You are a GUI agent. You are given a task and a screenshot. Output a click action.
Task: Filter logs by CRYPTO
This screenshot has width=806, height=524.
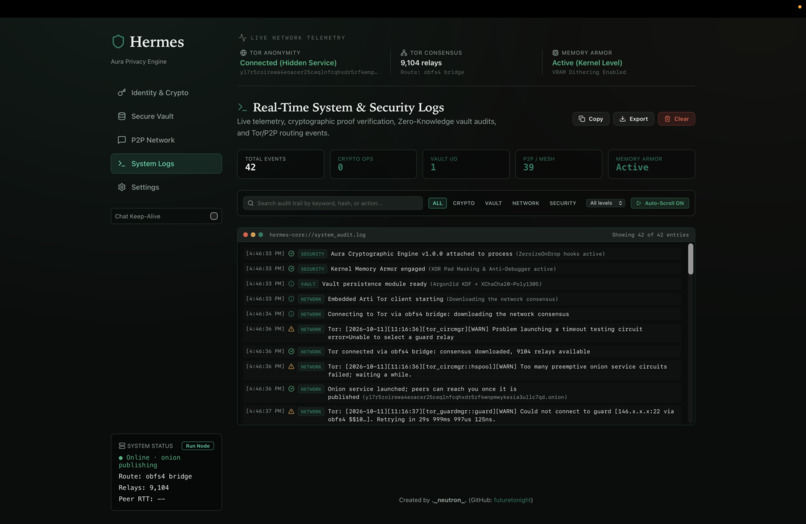pos(464,203)
